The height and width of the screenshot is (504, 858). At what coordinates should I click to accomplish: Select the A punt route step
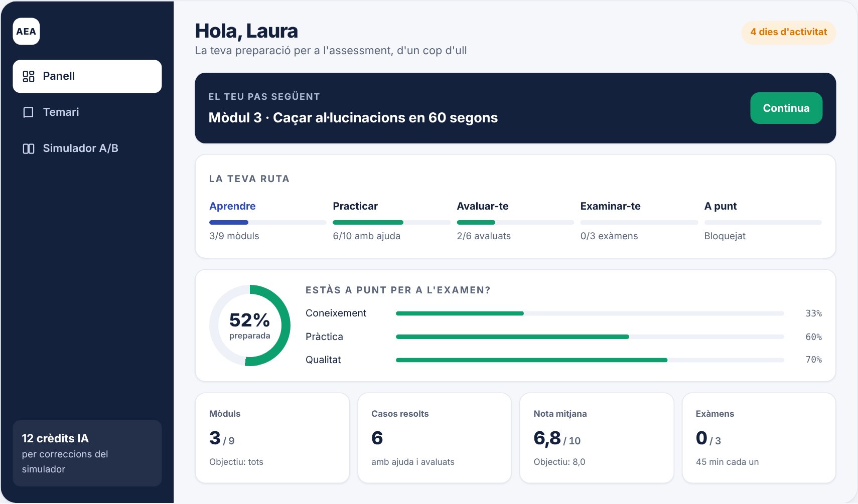pyautogui.click(x=721, y=206)
